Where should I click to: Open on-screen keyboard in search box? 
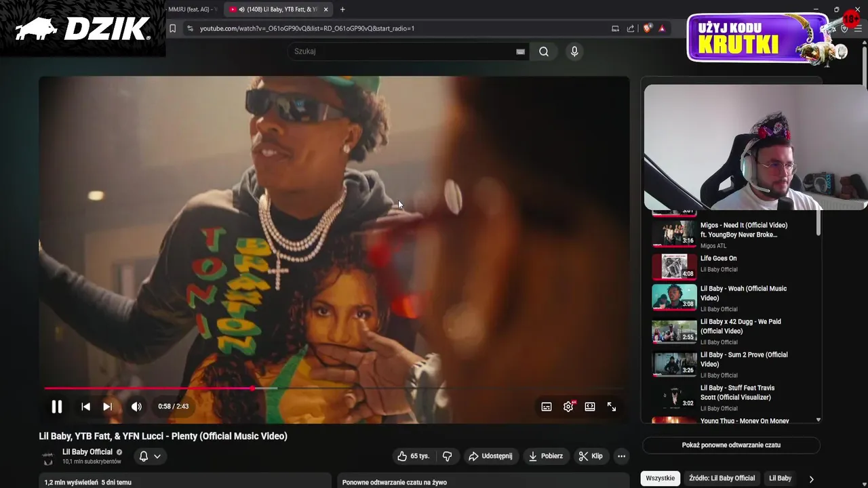(520, 52)
